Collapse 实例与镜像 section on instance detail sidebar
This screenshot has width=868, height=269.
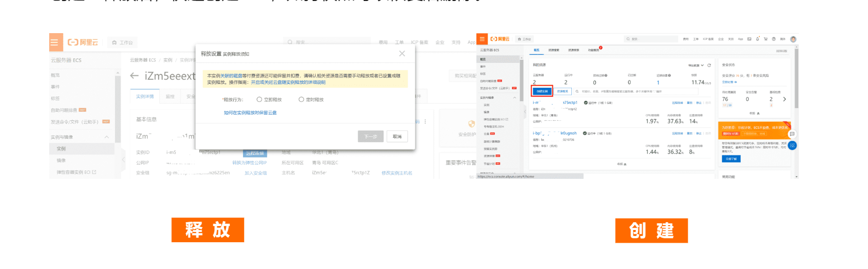click(107, 137)
